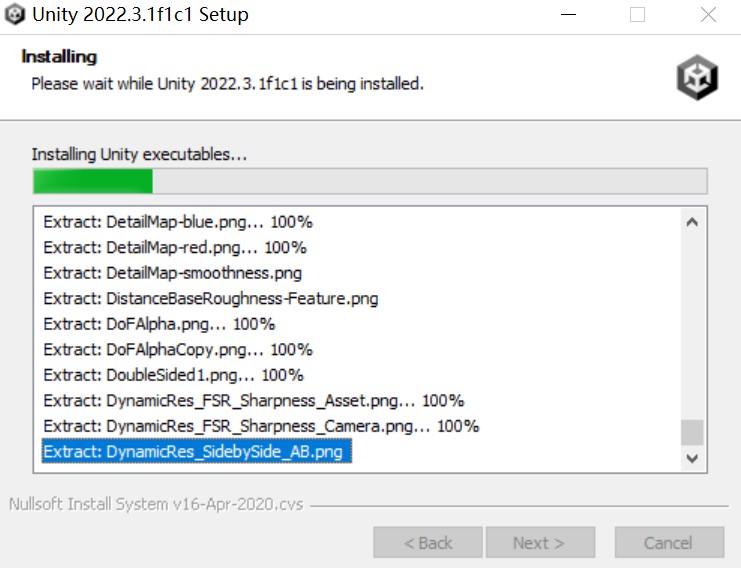The width and height of the screenshot is (741, 568).
Task: Select the DistanceBaseRoughness-Feature.png row
Action: pyautogui.click(x=211, y=298)
